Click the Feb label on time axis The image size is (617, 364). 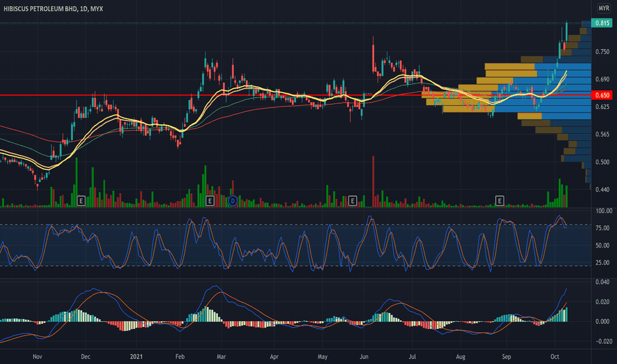click(x=180, y=357)
